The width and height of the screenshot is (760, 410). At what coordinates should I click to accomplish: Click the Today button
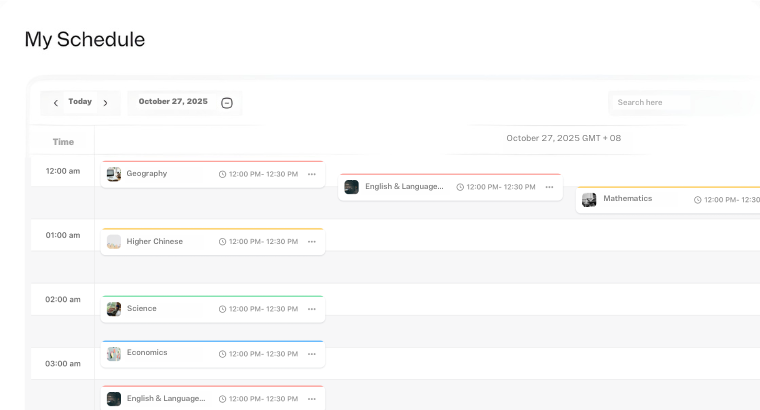[x=80, y=102]
